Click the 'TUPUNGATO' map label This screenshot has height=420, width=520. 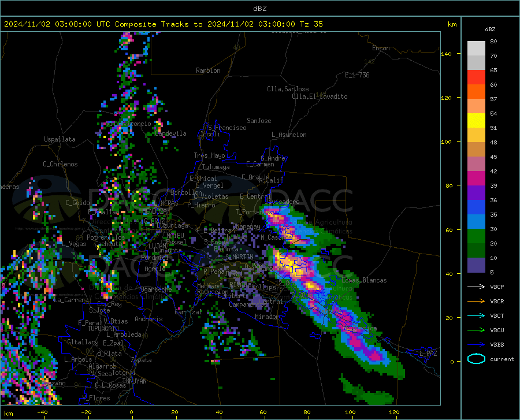[103, 329]
